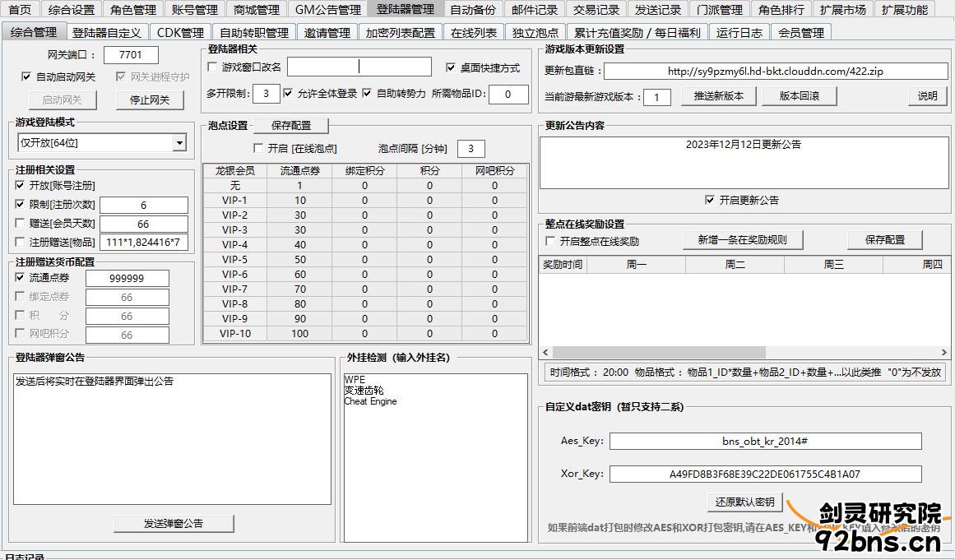
Task: Open the 首页 tab
Action: [20, 10]
